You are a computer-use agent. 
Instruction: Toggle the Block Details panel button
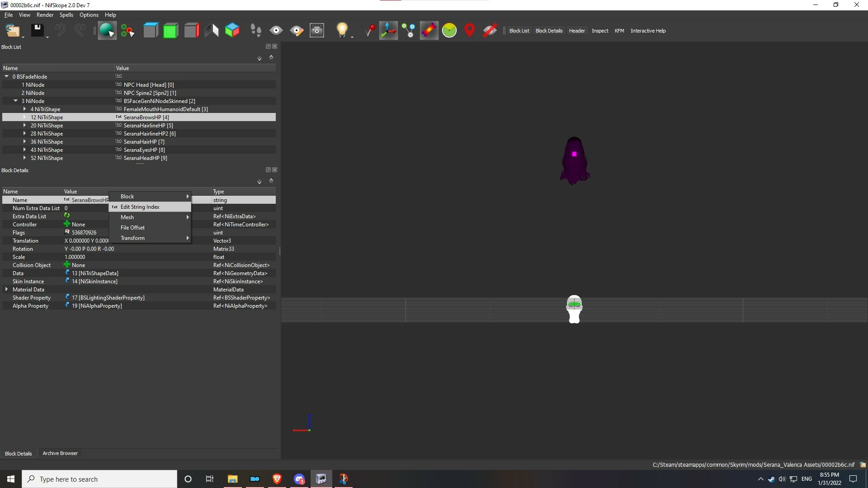pos(549,31)
